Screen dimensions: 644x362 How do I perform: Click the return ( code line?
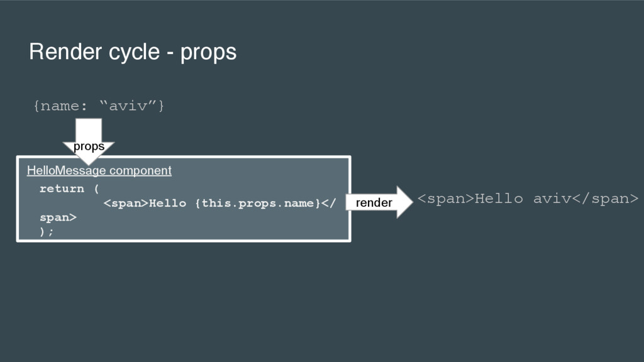click(x=69, y=189)
